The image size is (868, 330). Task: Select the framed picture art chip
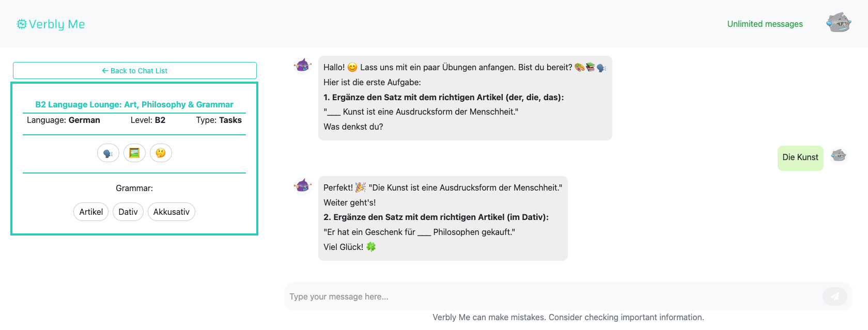(x=134, y=153)
